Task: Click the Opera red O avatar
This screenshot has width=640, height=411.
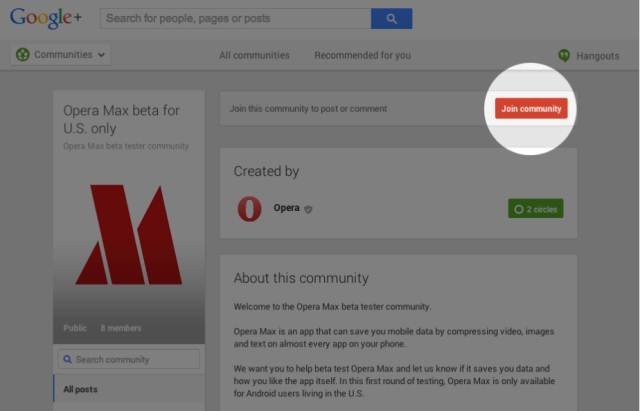Action: (249, 209)
